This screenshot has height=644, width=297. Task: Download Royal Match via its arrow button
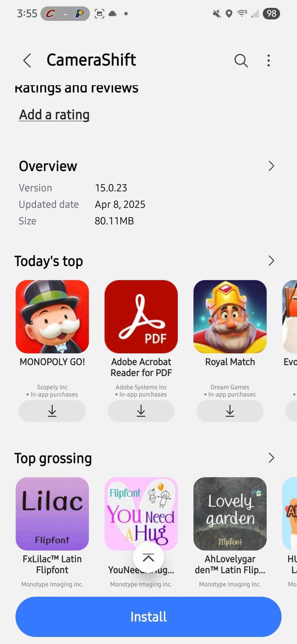pos(230,411)
